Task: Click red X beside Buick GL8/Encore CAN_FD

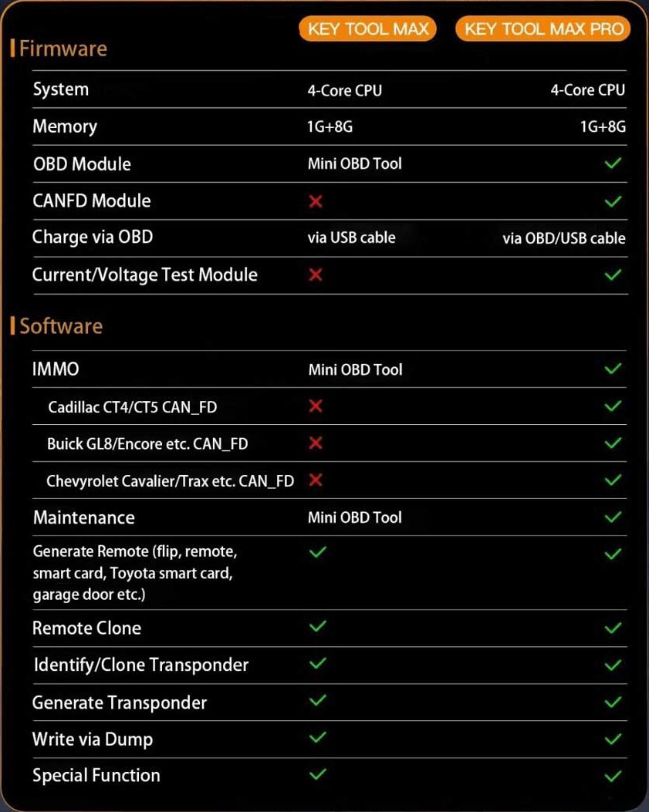Action: 315,443
